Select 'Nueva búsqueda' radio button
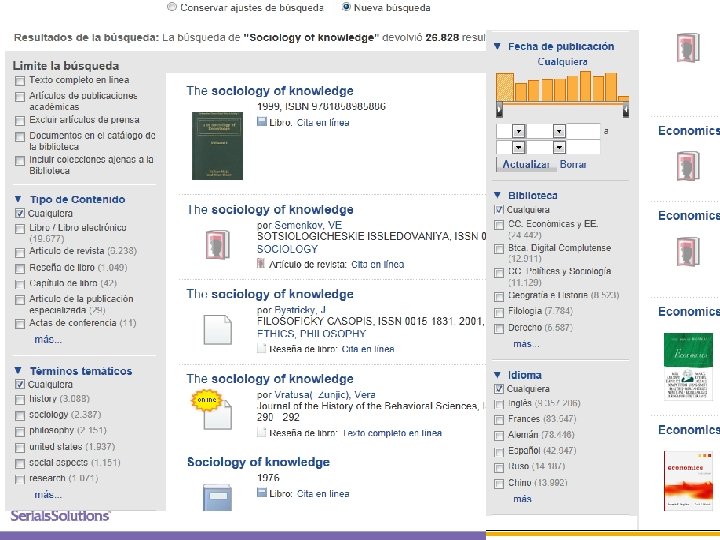 click(346, 7)
